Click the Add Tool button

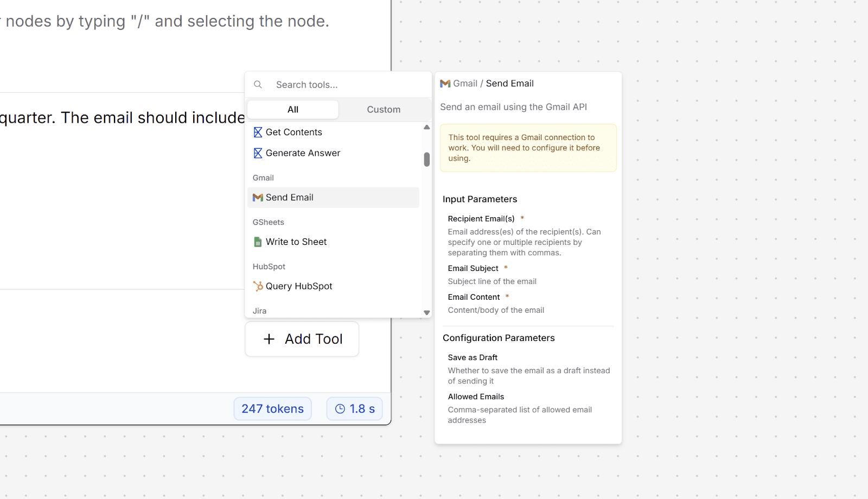302,339
